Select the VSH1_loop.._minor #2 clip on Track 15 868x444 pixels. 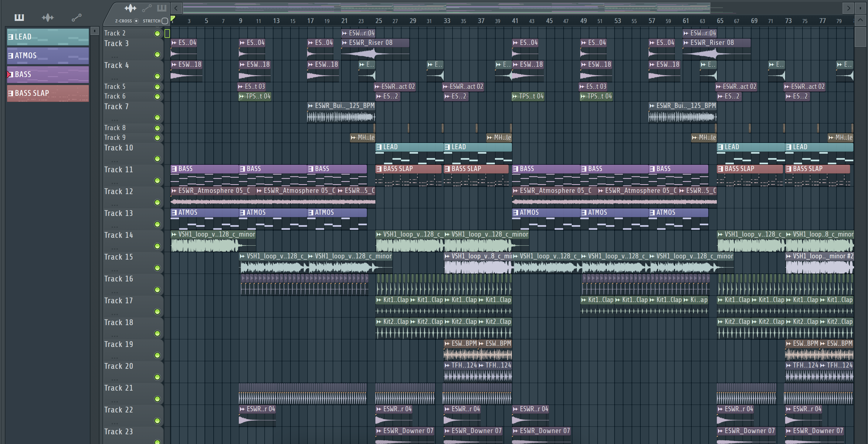pos(819,263)
